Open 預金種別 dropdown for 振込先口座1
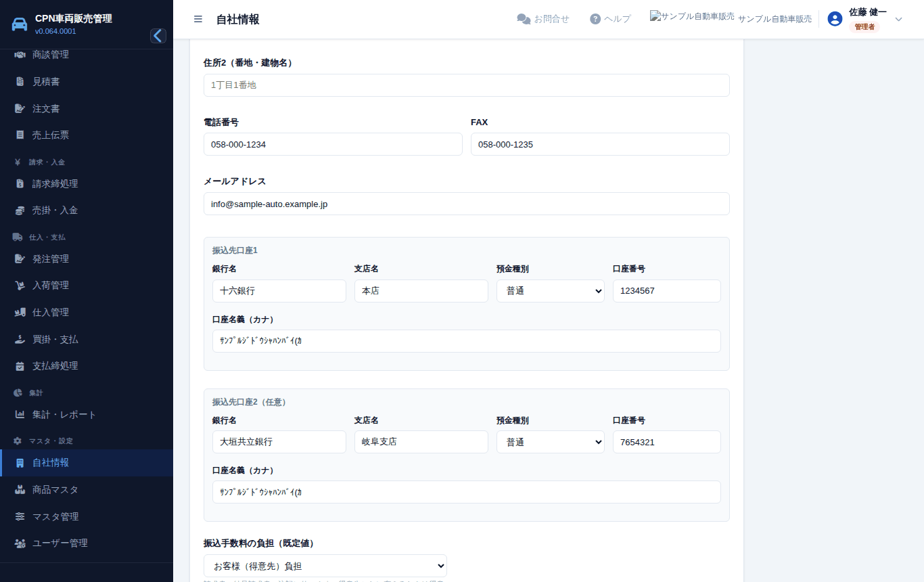Viewport: 924px width, 582px height. [x=551, y=291]
